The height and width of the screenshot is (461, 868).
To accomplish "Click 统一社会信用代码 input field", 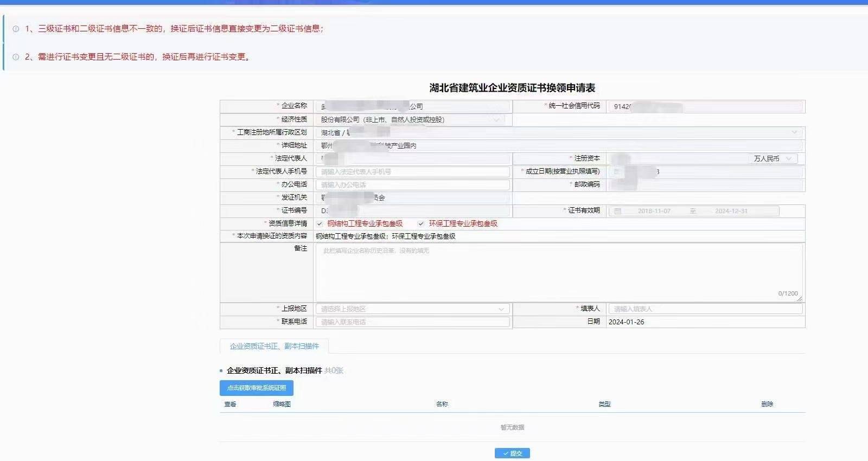I will (705, 106).
